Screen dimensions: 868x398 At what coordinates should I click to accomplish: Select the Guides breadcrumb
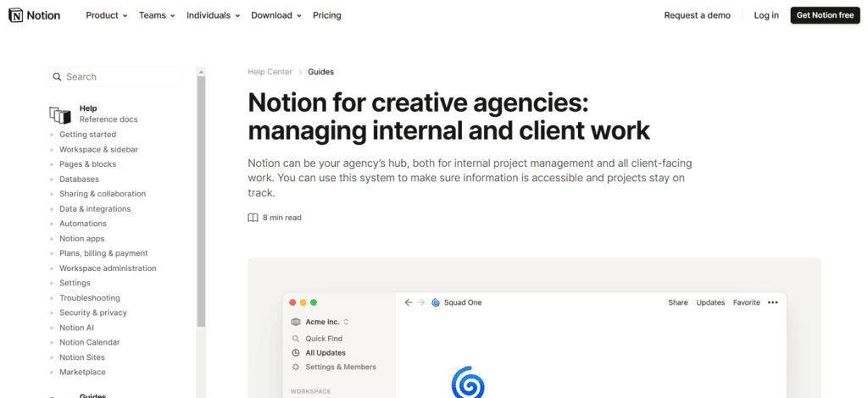[320, 72]
